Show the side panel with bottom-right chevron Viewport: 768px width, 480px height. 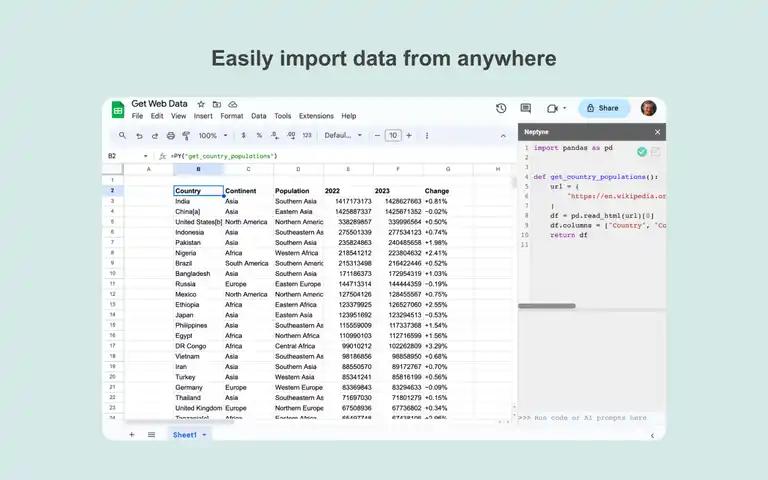[x=652, y=435]
